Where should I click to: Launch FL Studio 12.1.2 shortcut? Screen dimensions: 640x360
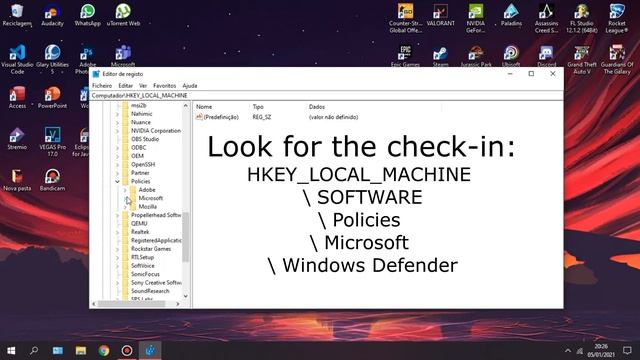[582, 18]
